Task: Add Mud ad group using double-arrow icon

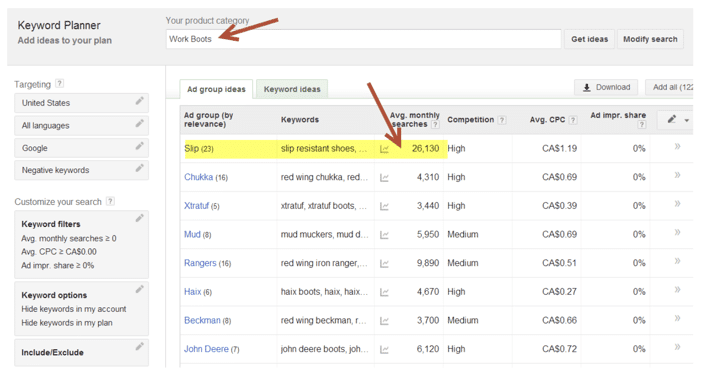Action: click(x=677, y=233)
